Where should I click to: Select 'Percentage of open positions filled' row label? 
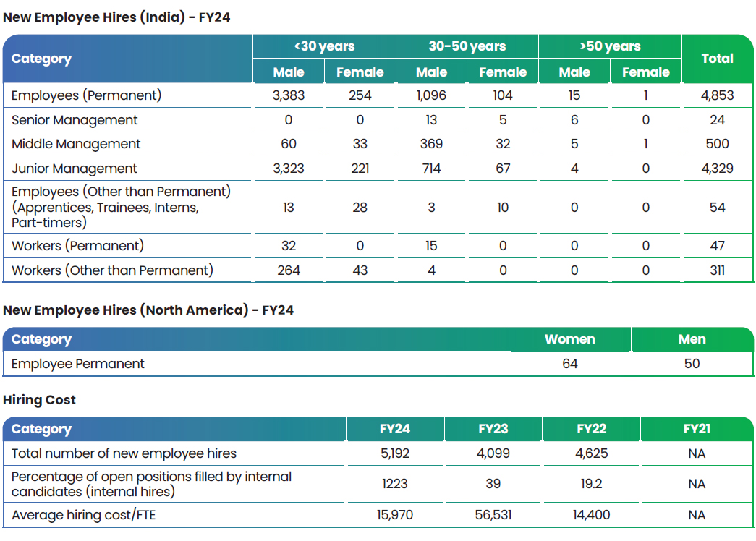[x=151, y=484]
